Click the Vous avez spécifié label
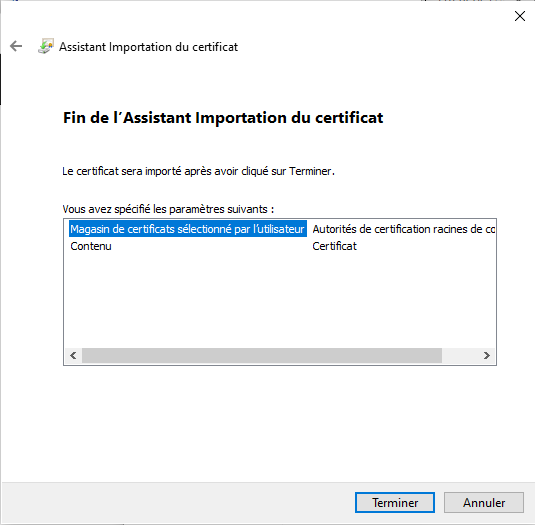 point(168,209)
